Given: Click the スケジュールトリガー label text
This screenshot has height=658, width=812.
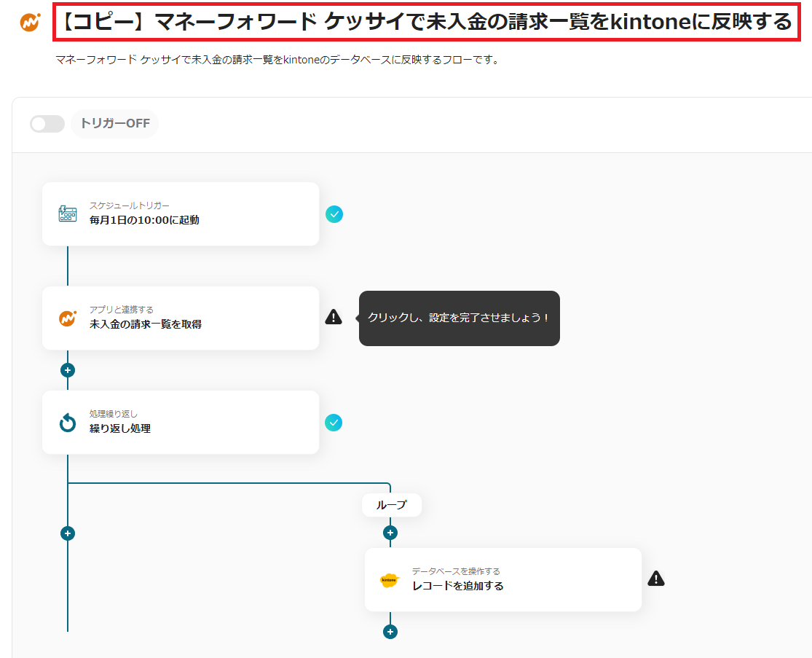Looking at the screenshot, I should pos(130,205).
